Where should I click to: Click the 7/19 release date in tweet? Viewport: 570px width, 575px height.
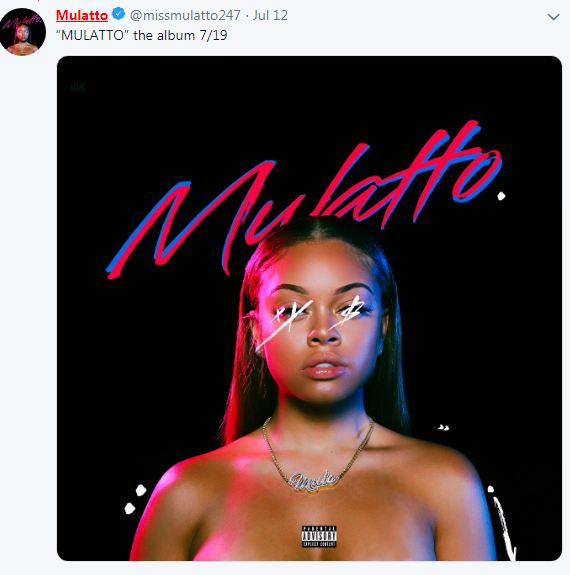213,36
